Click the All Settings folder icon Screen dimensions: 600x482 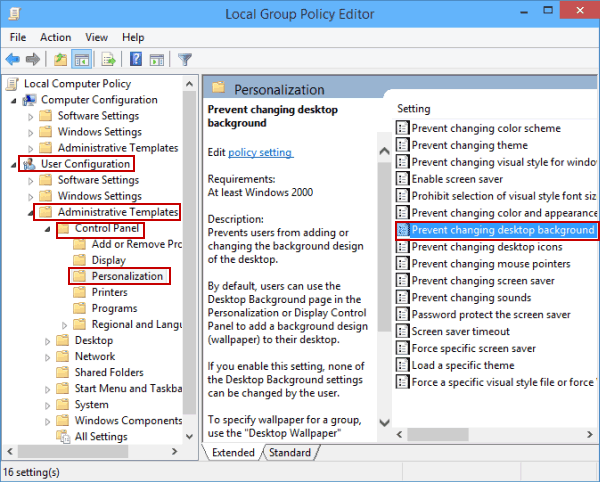(63, 436)
